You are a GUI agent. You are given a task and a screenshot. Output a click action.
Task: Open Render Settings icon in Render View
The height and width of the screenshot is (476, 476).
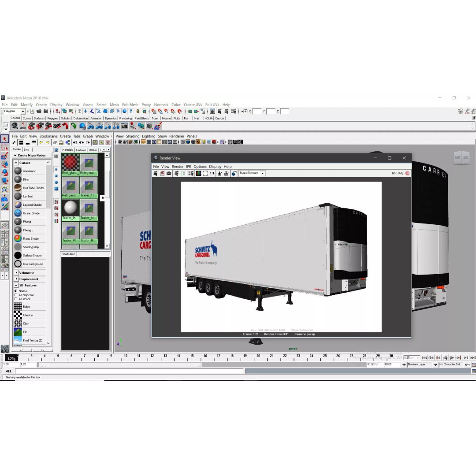(x=191, y=173)
